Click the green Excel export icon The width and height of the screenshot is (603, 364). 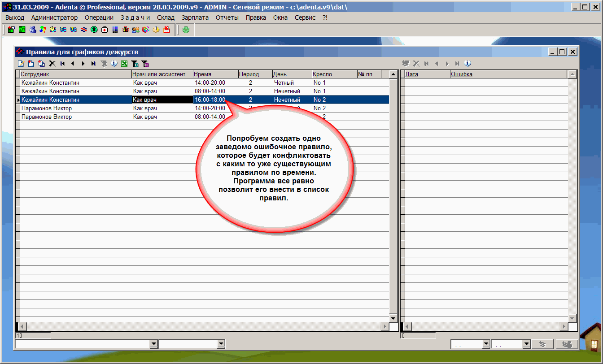(x=124, y=64)
